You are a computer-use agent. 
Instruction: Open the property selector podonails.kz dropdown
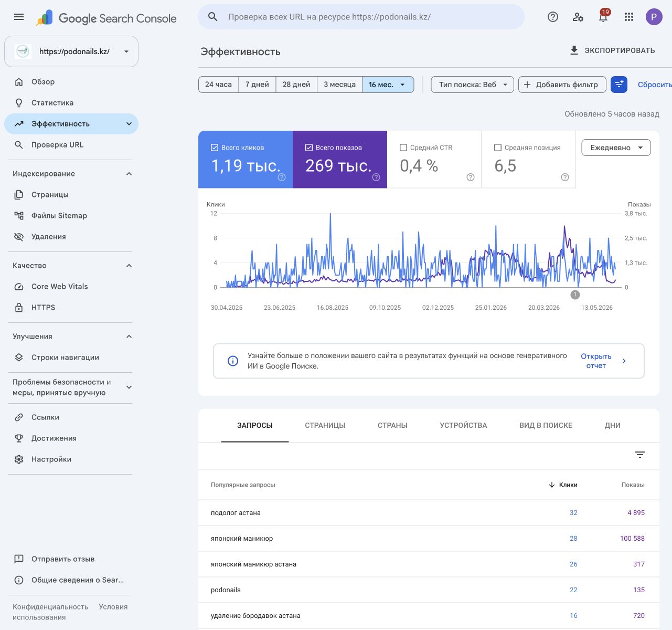(x=71, y=51)
